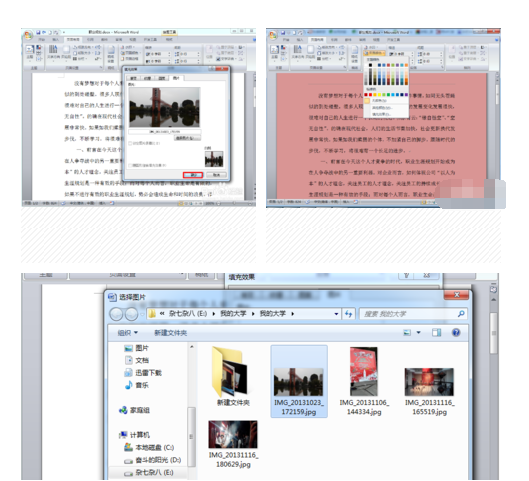Open drive 奋斗的阳光 (D:)
This screenshot has height=481, width=529.
[x=152, y=460]
